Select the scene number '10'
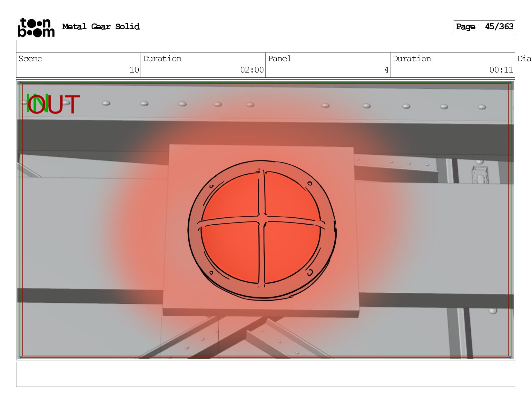Image resolution: width=532 pixels, height=411 pixels. (134, 70)
